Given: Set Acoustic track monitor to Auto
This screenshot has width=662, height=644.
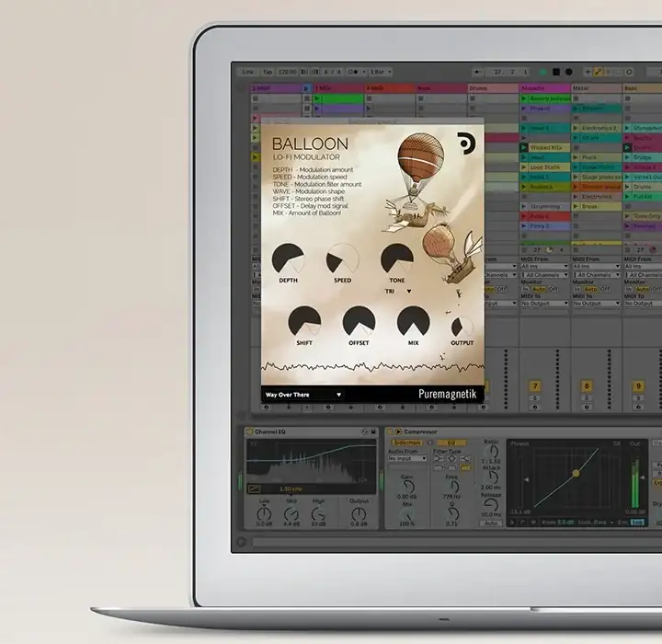Looking at the screenshot, I should click(538, 289).
